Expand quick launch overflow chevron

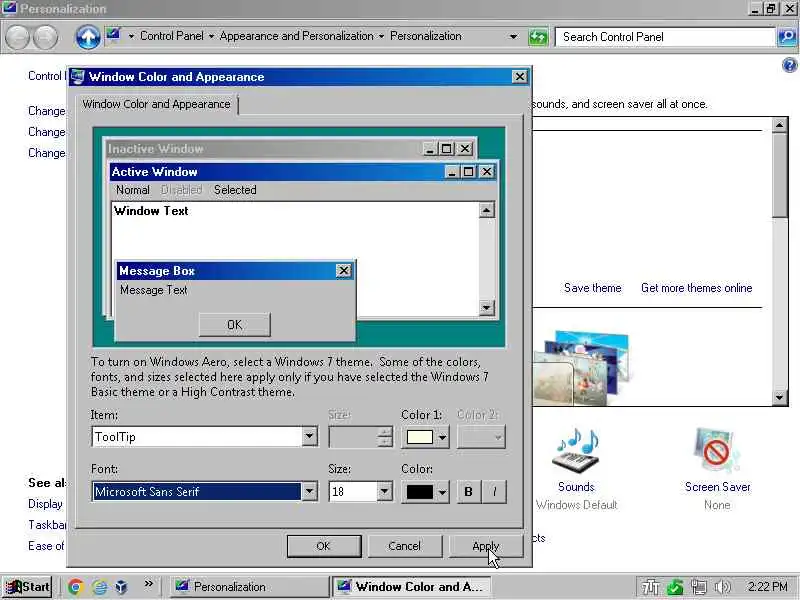click(148, 583)
